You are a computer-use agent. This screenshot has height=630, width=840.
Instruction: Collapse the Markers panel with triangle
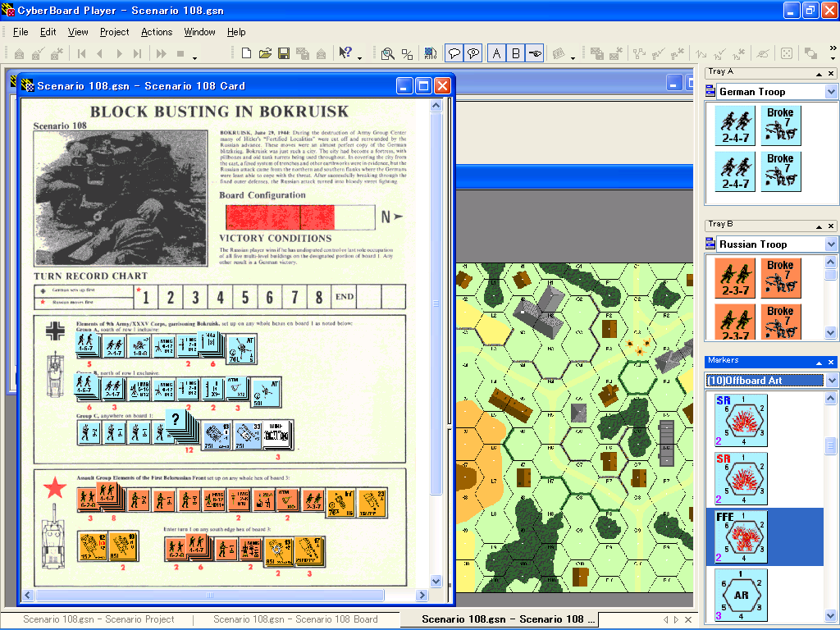[819, 363]
